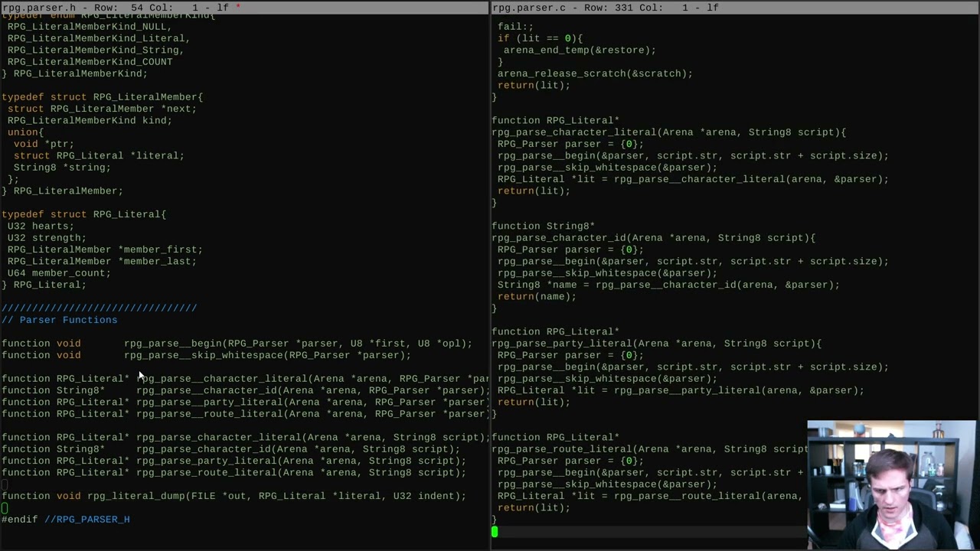Click 'U64 member_count;' field
This screenshot has width=980, height=551.
click(59, 272)
